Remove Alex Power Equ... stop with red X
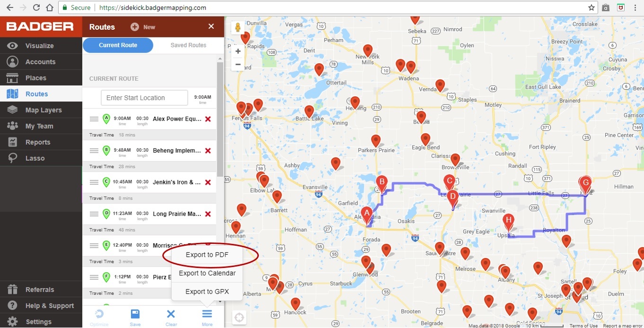This screenshot has height=328, width=644. [x=208, y=119]
